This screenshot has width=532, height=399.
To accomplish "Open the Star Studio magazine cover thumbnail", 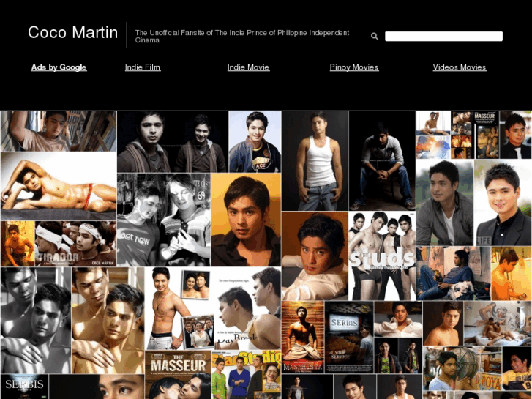I will click(x=247, y=375).
